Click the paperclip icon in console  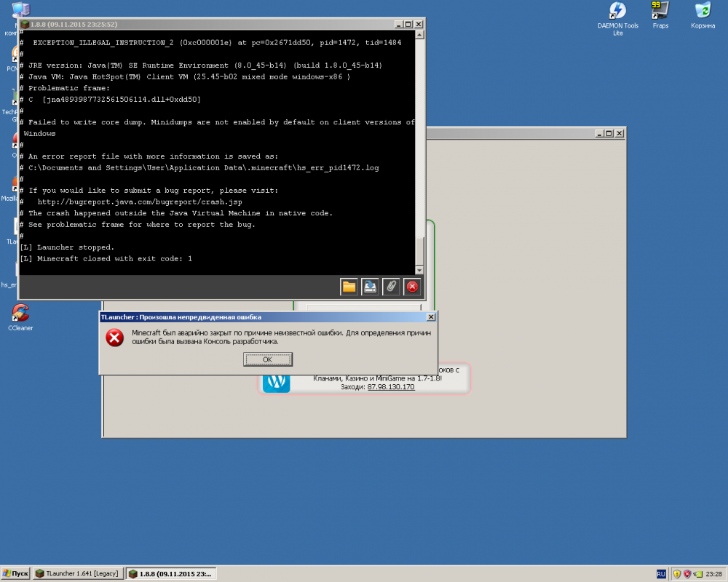[391, 287]
